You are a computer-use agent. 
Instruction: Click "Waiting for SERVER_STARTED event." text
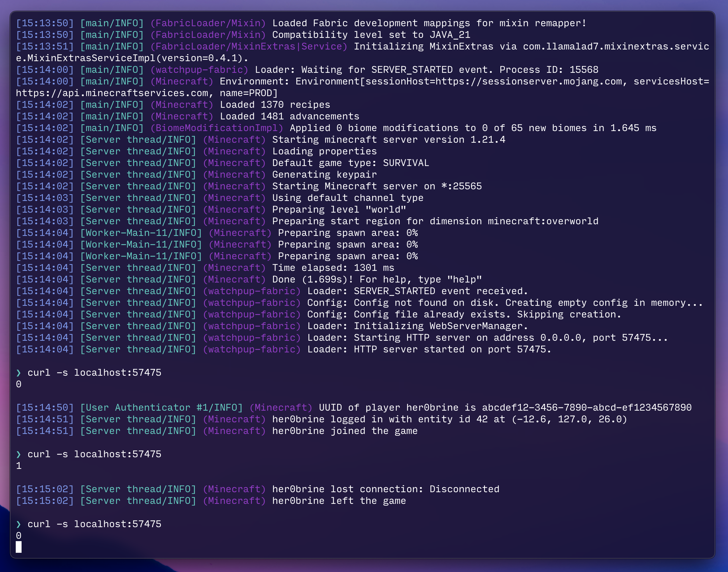pyautogui.click(x=397, y=70)
